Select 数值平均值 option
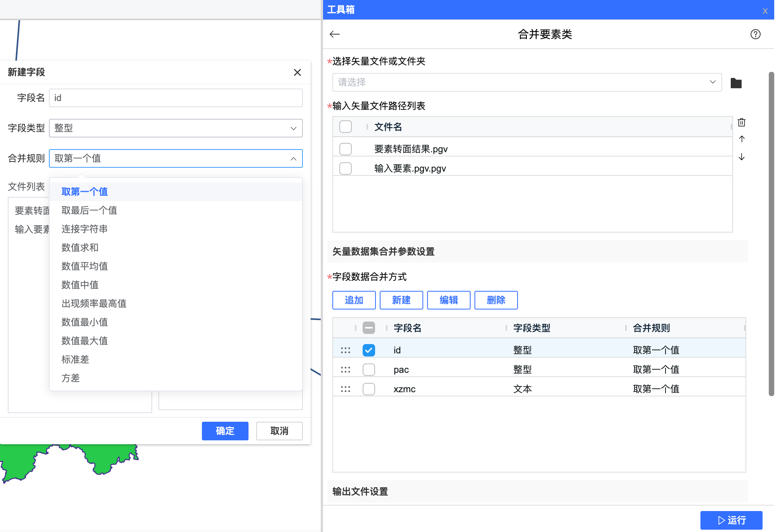The height and width of the screenshot is (532, 775). pos(176,266)
